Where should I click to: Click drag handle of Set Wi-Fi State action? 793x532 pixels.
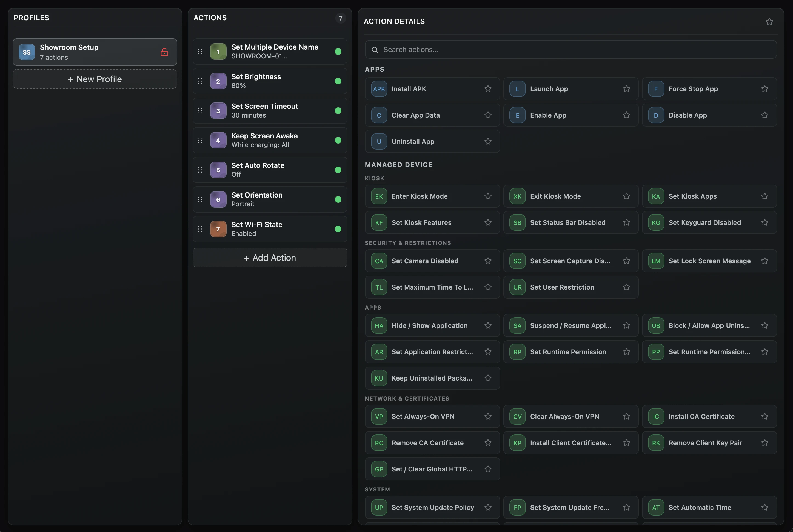200,229
